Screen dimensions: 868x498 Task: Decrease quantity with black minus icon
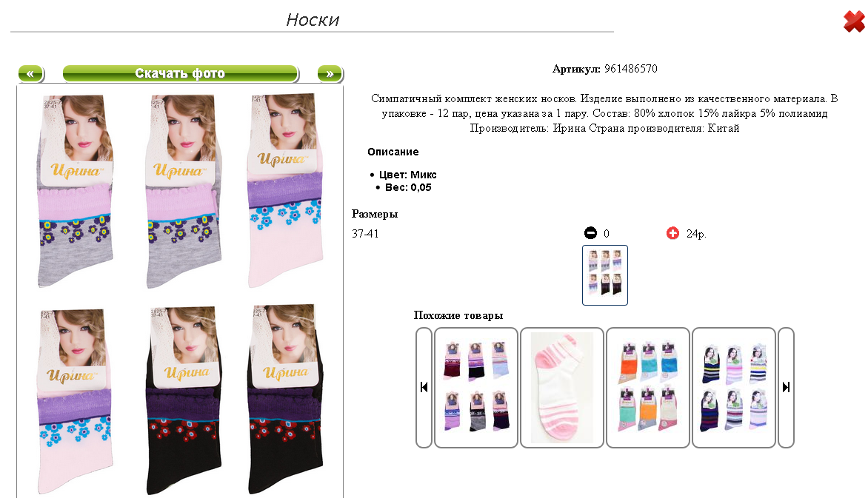(x=591, y=233)
